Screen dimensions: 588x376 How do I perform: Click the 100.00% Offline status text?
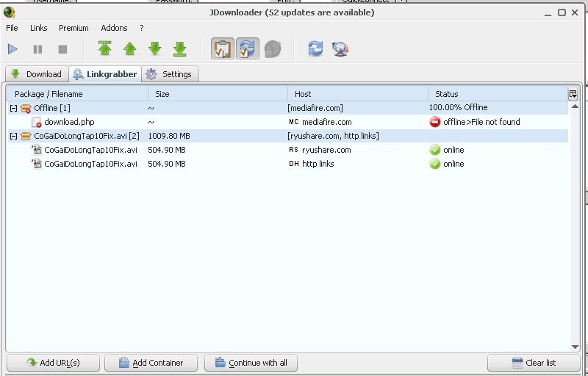click(458, 107)
